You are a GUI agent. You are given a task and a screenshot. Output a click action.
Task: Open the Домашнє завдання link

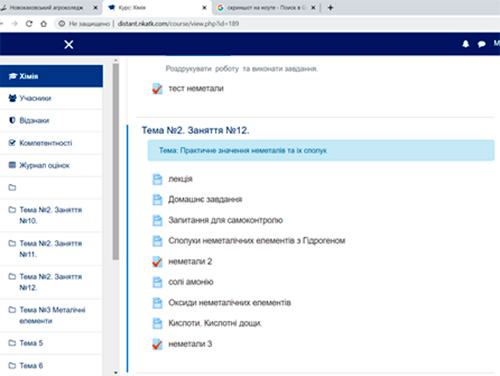pyautogui.click(x=205, y=200)
